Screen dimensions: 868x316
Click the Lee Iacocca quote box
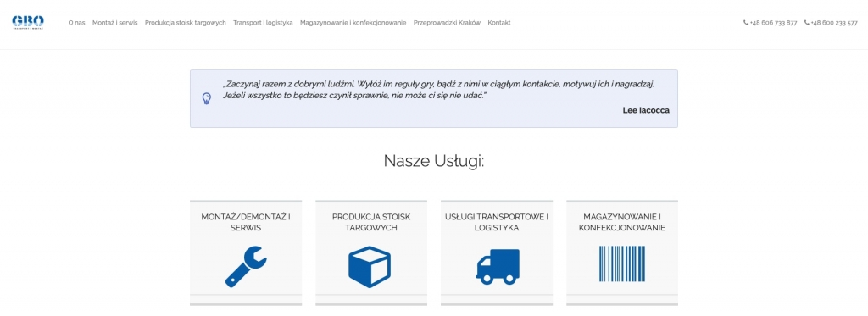coord(433,98)
